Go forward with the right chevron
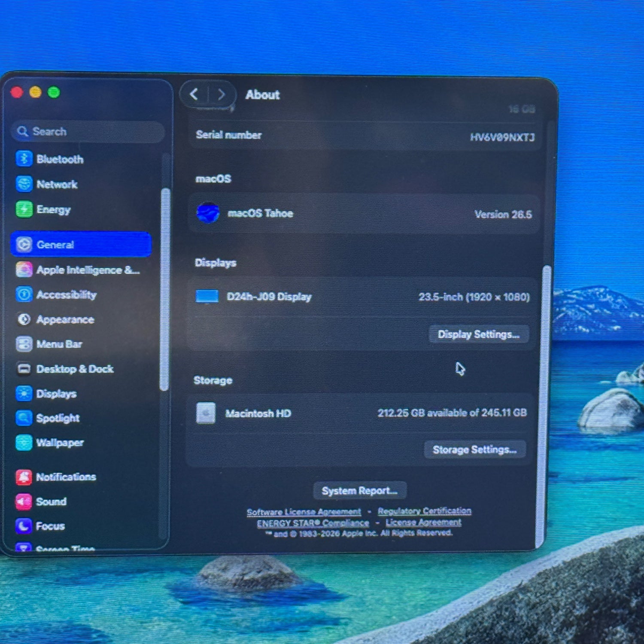644x644 pixels. point(222,94)
